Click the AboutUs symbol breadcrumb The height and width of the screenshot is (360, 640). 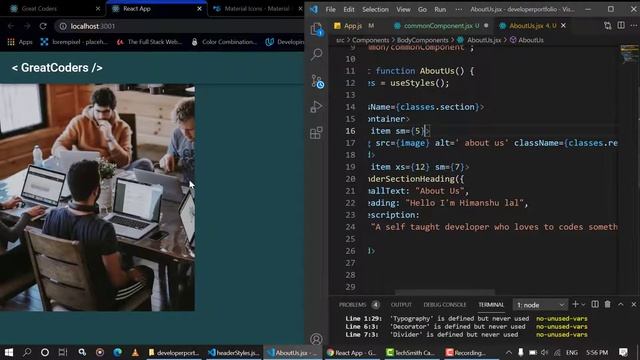coord(527,40)
